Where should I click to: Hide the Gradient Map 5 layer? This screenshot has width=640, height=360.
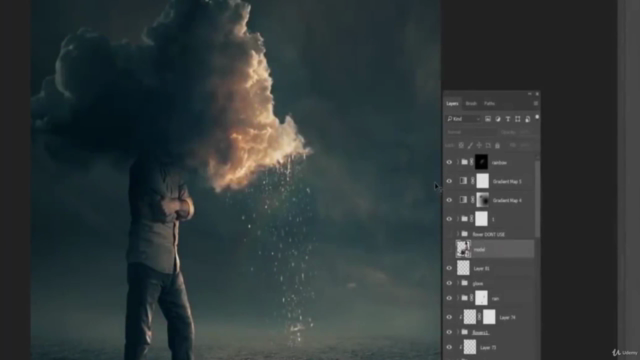449,181
